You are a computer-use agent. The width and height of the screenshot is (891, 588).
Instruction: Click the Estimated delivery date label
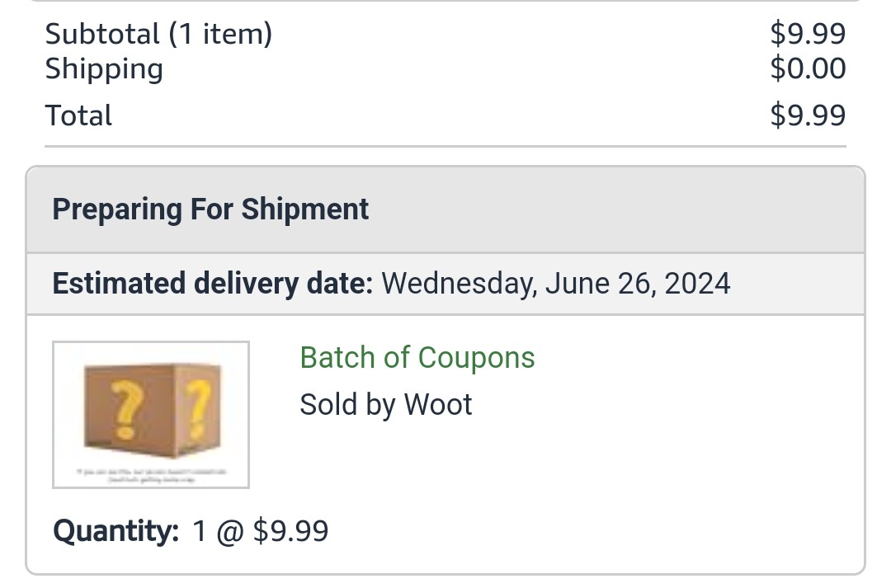coord(212,284)
